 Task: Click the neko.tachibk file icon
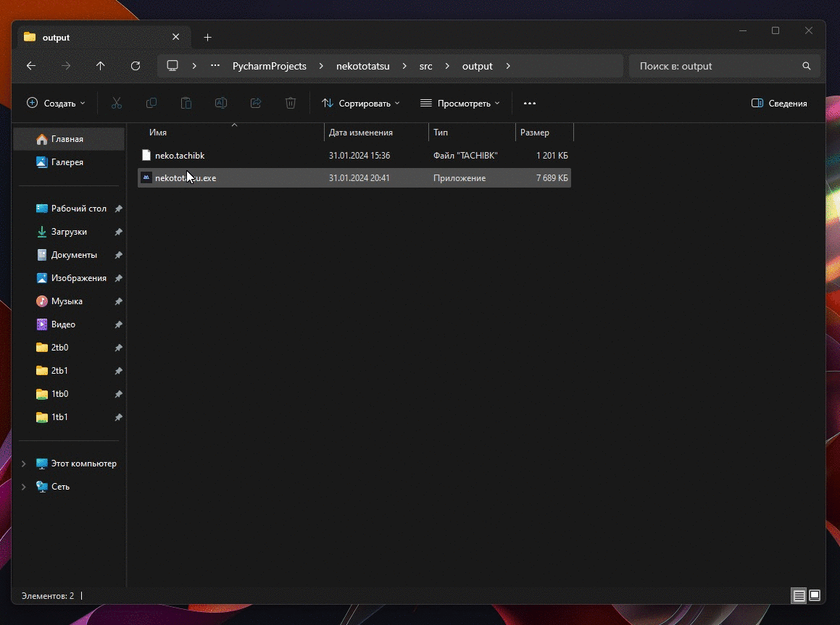point(146,155)
